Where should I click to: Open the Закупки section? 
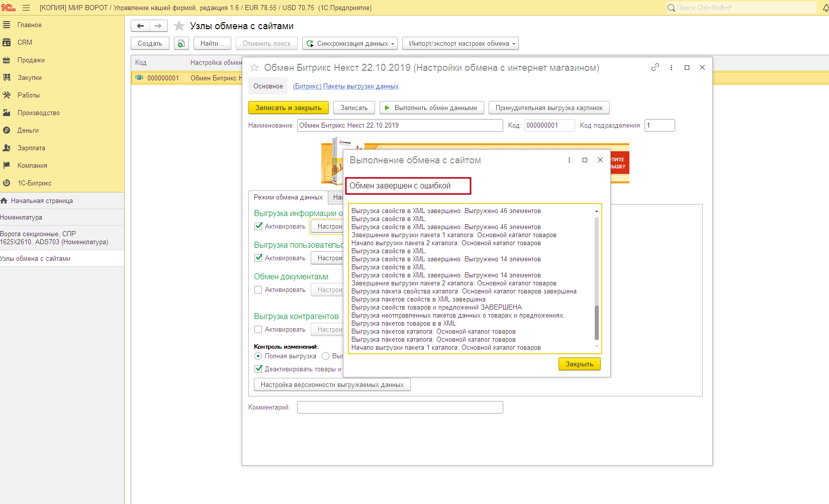tap(29, 77)
